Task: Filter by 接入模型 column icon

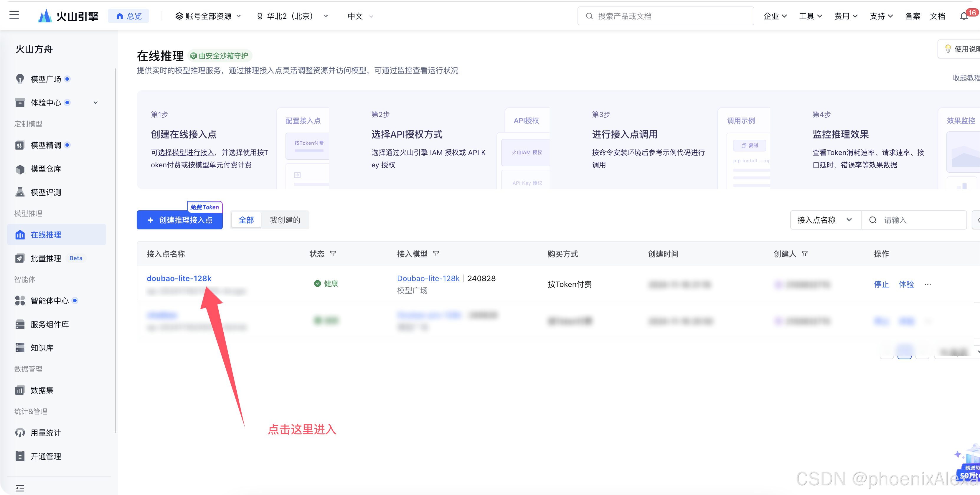Action: (436, 254)
